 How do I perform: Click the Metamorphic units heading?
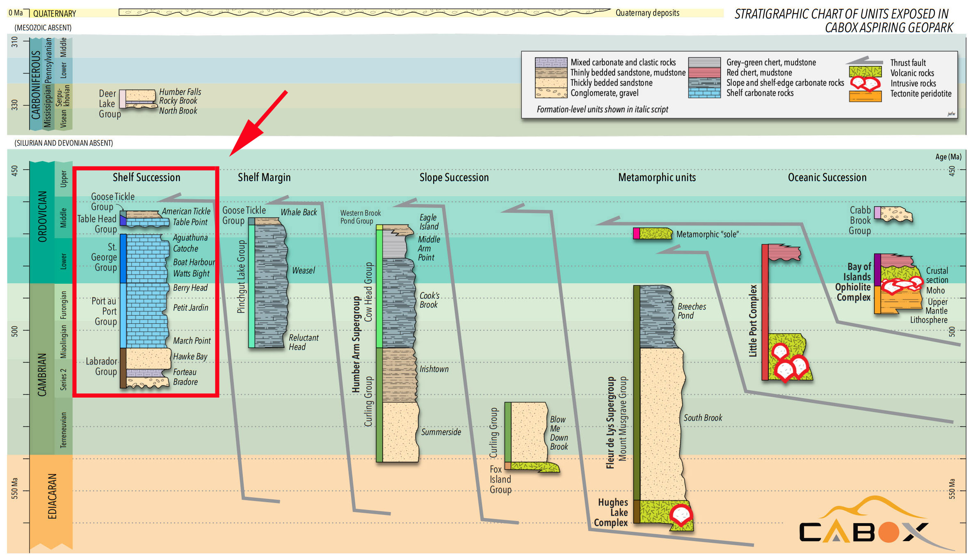657,178
